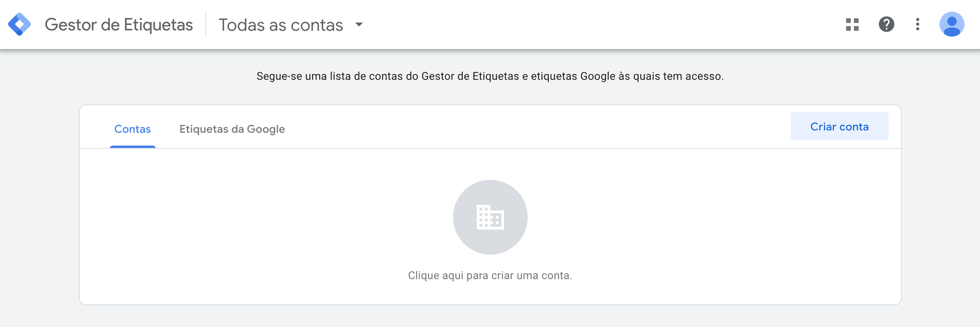Click the gray building placeholder icon
This screenshot has width=980, height=327.
pyautogui.click(x=490, y=217)
